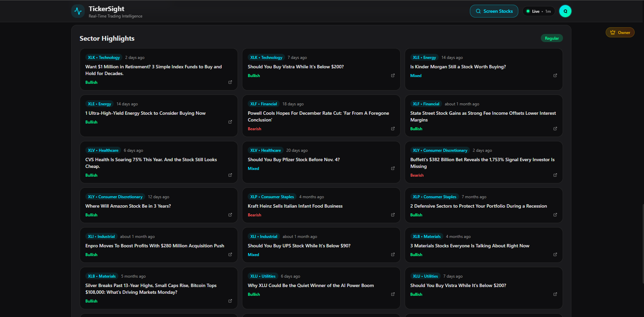The height and width of the screenshot is (317, 644).
Task: Click XLV Healthcare tag on Pfizer card
Action: (266, 150)
